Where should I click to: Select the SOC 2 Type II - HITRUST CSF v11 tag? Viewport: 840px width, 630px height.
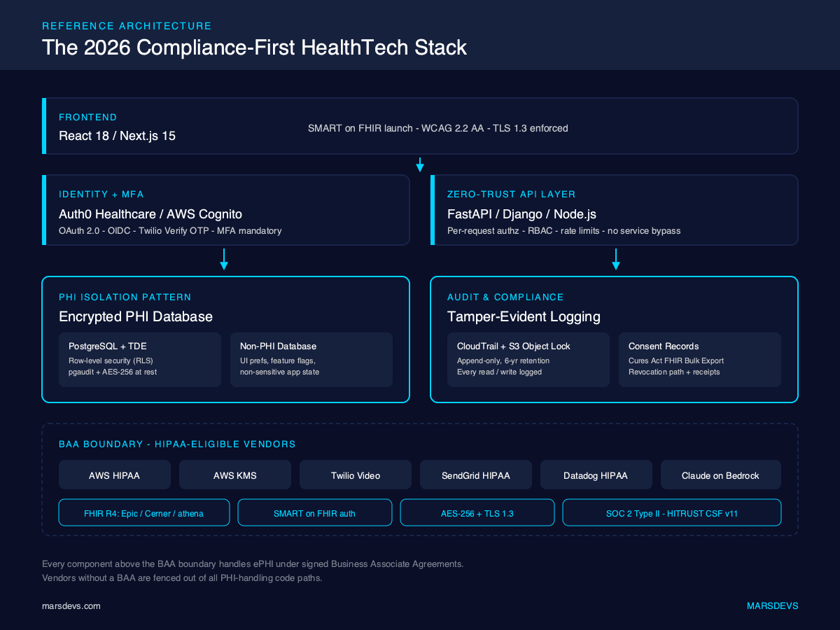[672, 512]
